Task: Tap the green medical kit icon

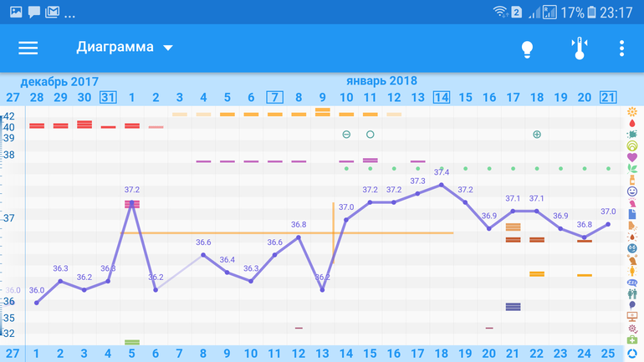Action: (632, 341)
